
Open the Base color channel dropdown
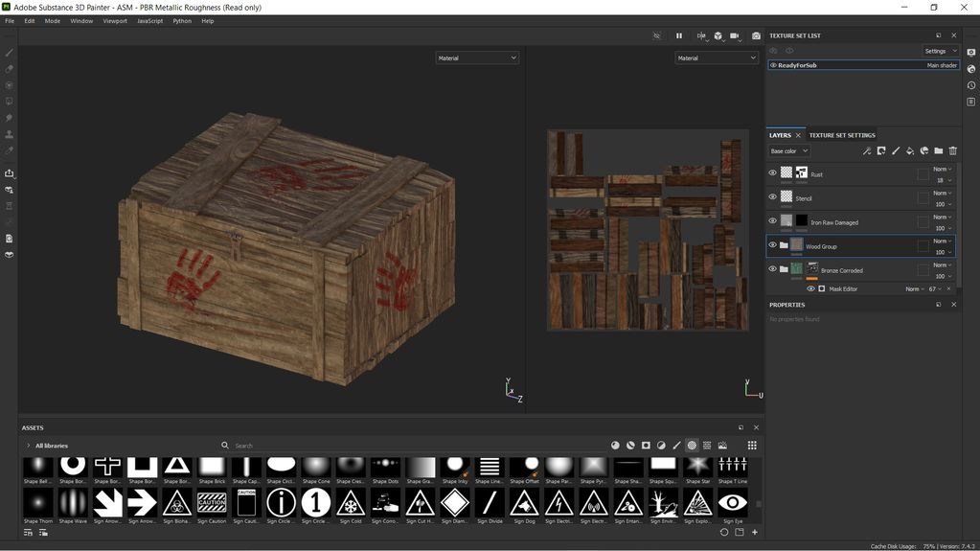(789, 150)
